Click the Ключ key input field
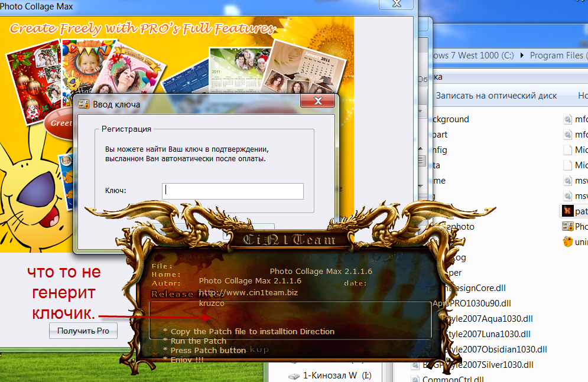Screen dimensions: 588x382 click(x=232, y=191)
